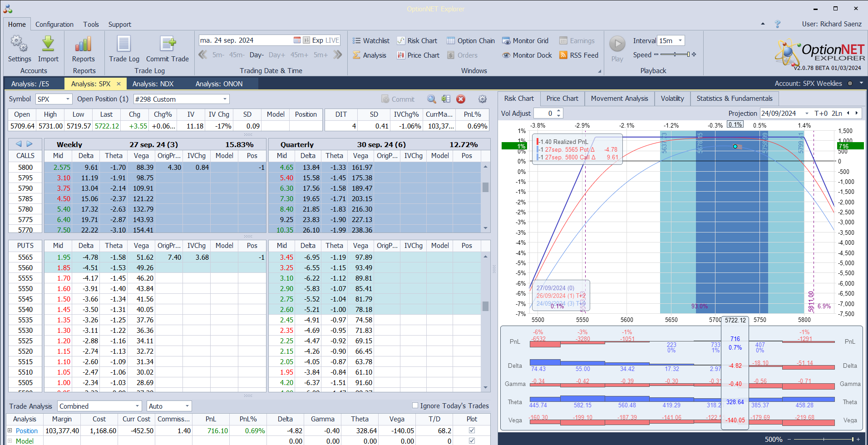This screenshot has width=868, height=445.
Task: Click the Commit Trade icon
Action: click(168, 44)
